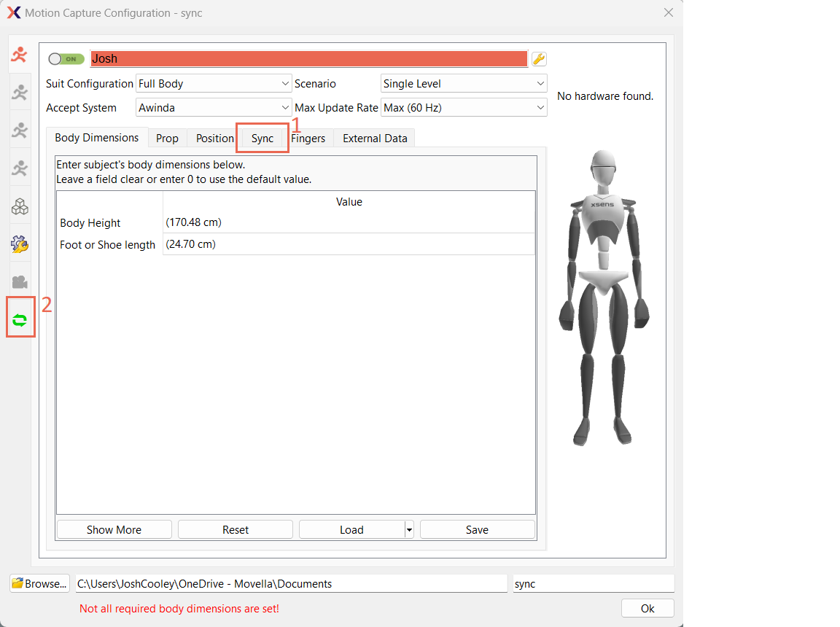The image size is (840, 627).
Task: Open the stacked cubes objects icon
Action: (x=20, y=206)
